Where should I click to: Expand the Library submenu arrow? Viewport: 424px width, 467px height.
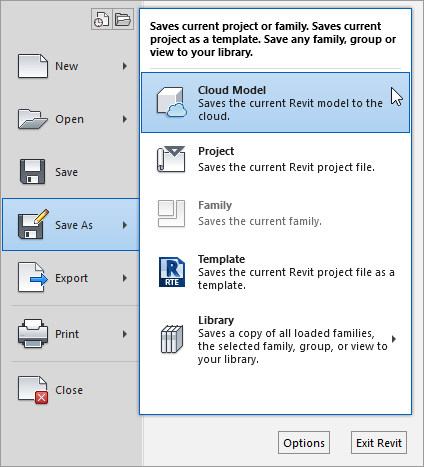click(394, 339)
